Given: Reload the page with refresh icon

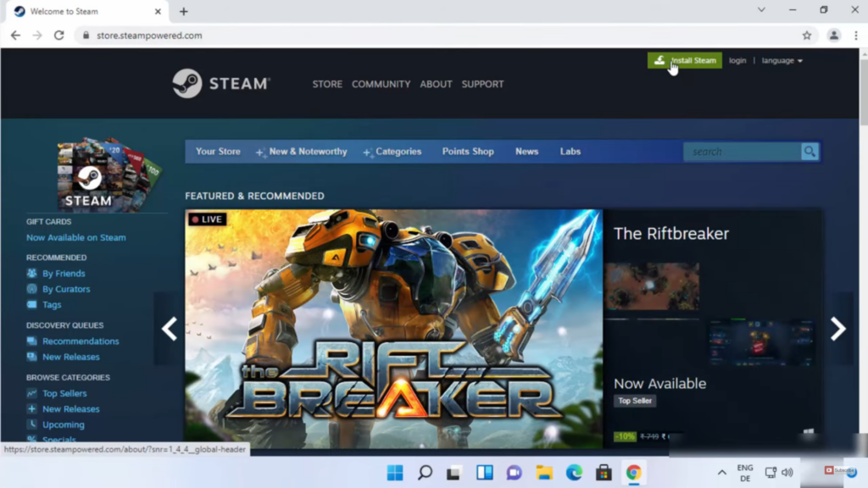Looking at the screenshot, I should [x=58, y=36].
